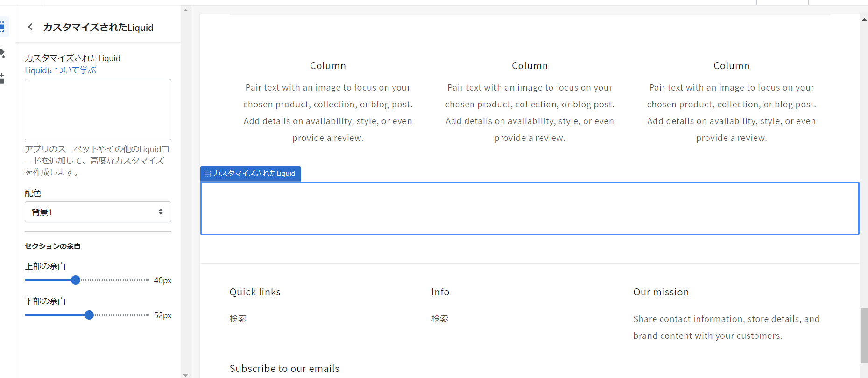Click the blue カスタマイズされたLiquid section tag
Screen dimensions: 868x378
click(x=251, y=174)
